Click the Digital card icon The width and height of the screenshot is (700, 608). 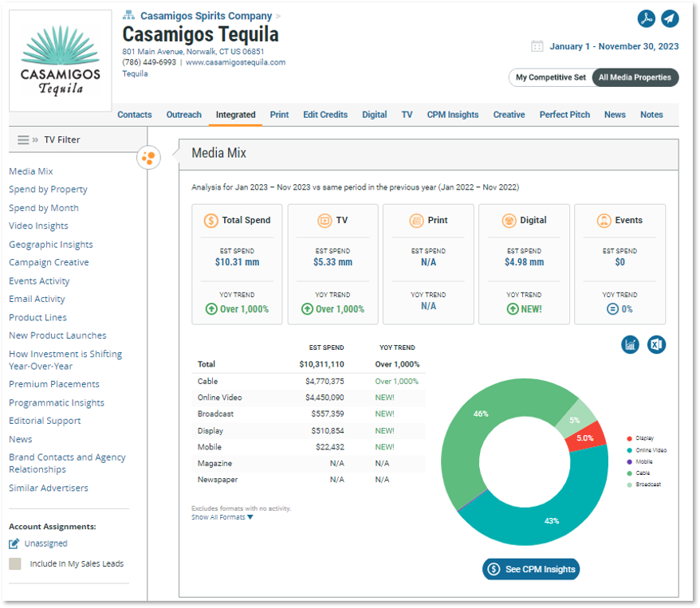point(509,221)
